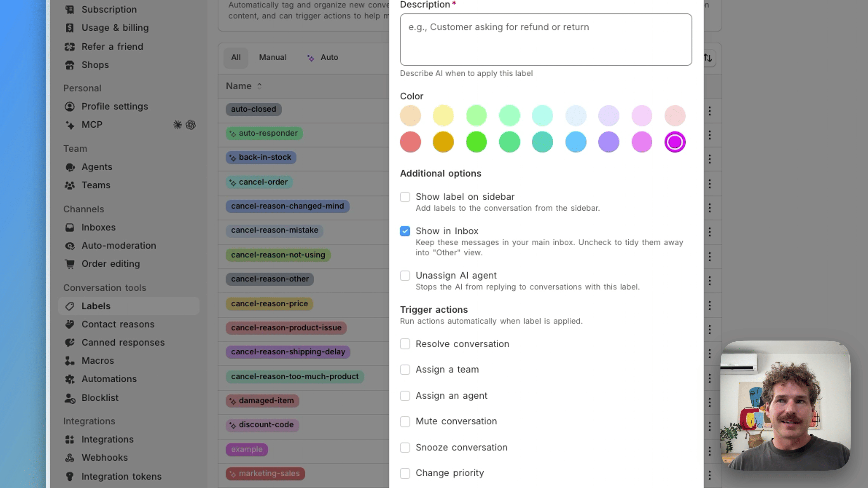Uncheck Show in Inbox option
The width and height of the screenshot is (868, 488).
point(405,231)
